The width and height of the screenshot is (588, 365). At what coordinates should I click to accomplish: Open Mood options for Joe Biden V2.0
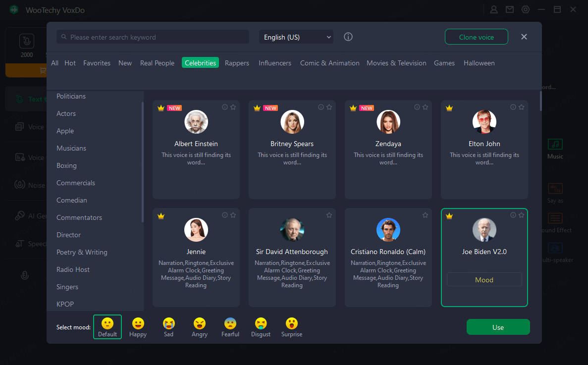coord(484,279)
